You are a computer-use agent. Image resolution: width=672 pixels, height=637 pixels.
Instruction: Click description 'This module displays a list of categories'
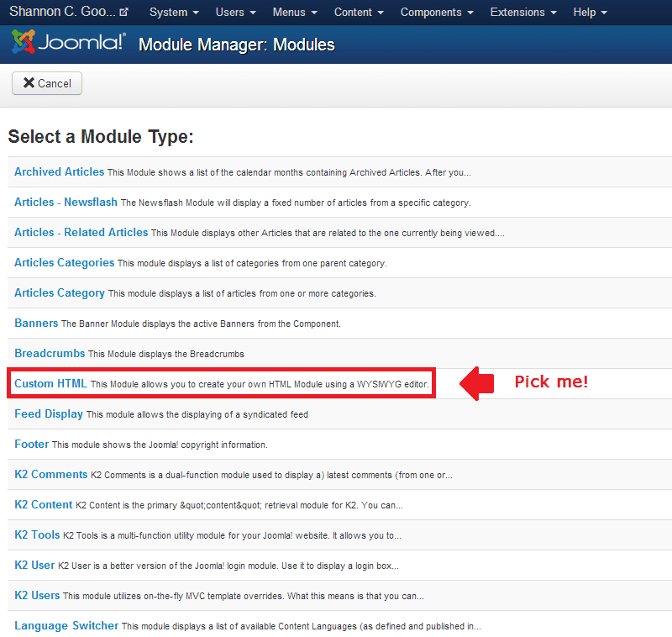tap(252, 263)
